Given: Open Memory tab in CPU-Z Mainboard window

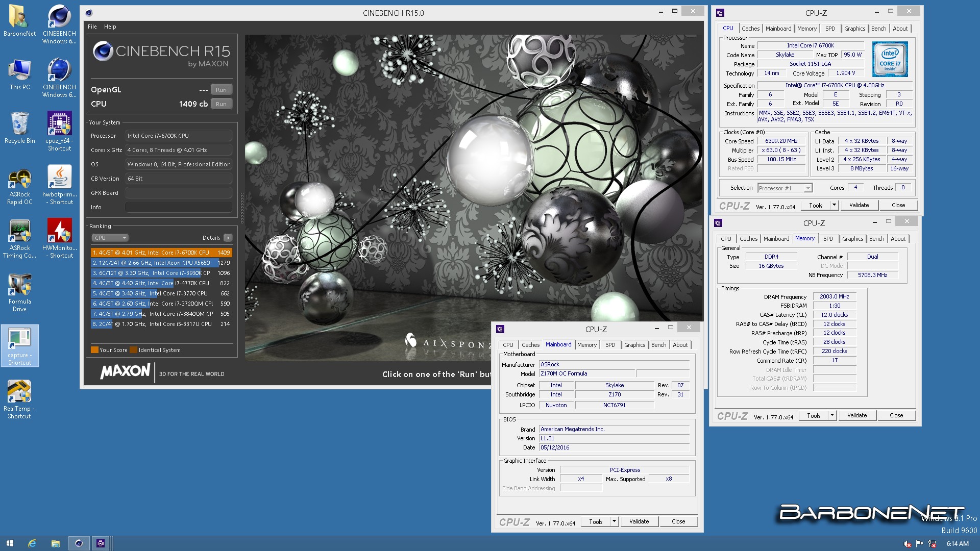Looking at the screenshot, I should pyautogui.click(x=587, y=345).
